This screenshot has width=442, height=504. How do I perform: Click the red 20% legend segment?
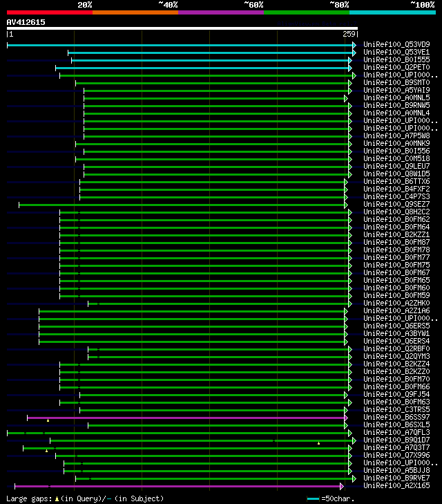coord(50,12)
